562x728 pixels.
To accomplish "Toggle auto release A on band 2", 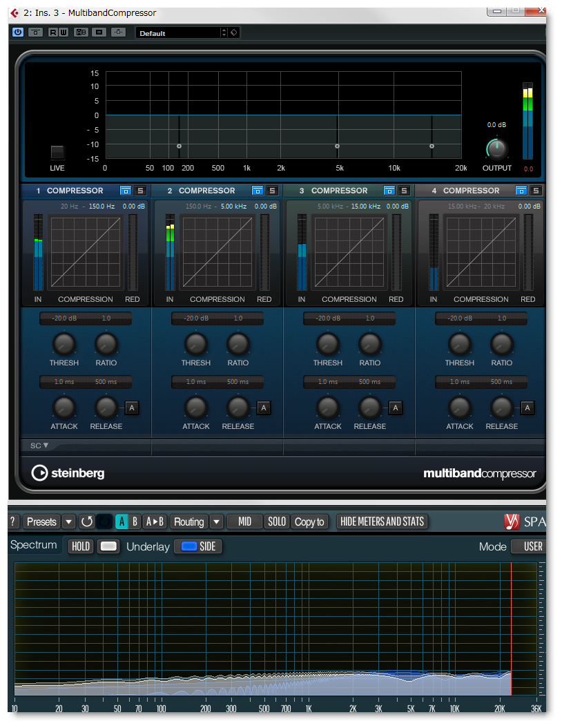I will coord(264,408).
